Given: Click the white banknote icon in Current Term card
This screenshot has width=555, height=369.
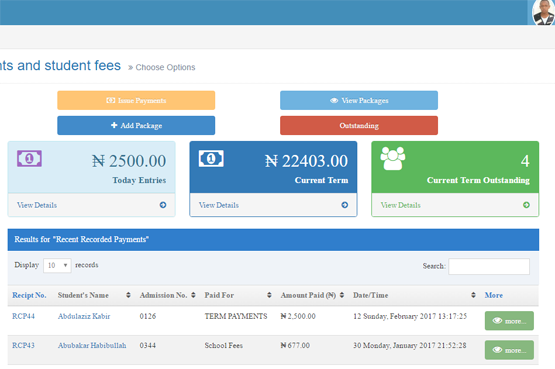Looking at the screenshot, I should 211,158.
